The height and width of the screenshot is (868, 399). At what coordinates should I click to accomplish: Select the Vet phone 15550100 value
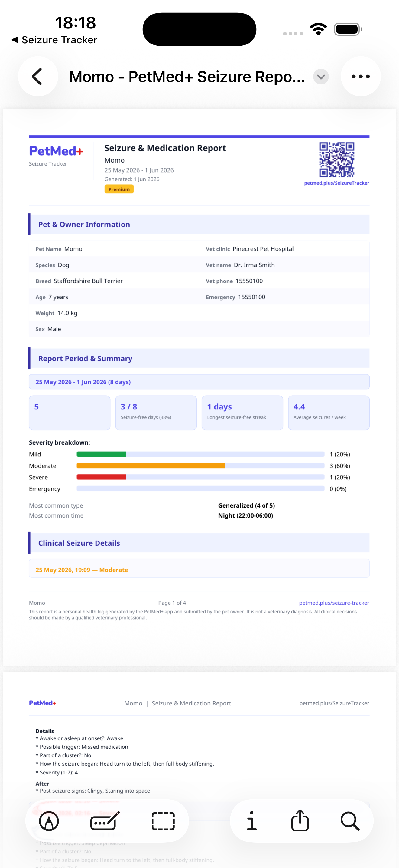pyautogui.click(x=249, y=281)
